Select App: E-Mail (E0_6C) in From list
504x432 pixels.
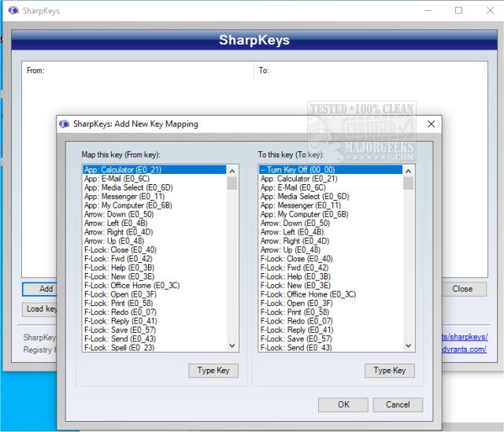(x=154, y=179)
